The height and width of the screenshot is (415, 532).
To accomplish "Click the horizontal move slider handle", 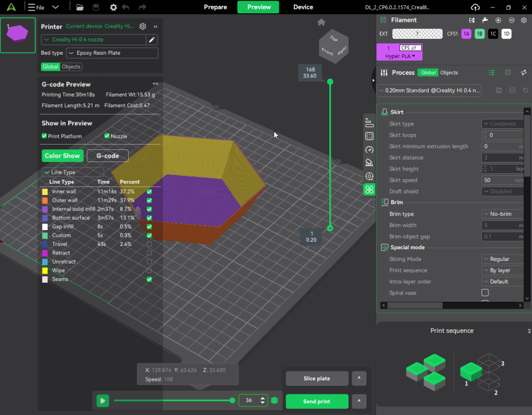I will click(x=232, y=401).
